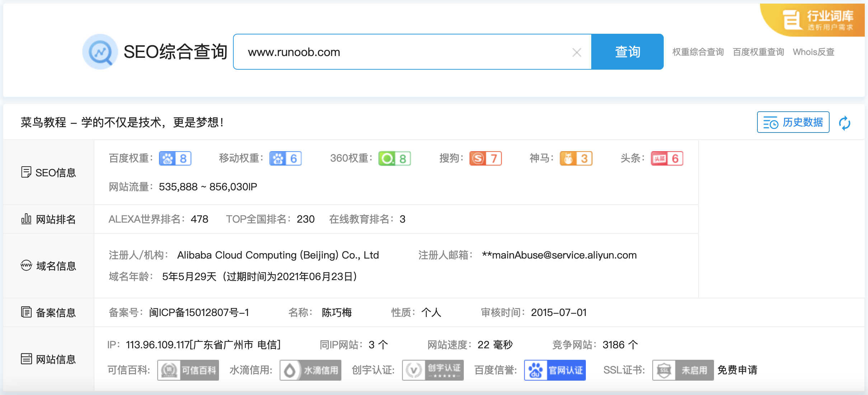This screenshot has height=395, width=868.
Task: Refresh data with the circular arrows icon
Action: pyautogui.click(x=845, y=123)
